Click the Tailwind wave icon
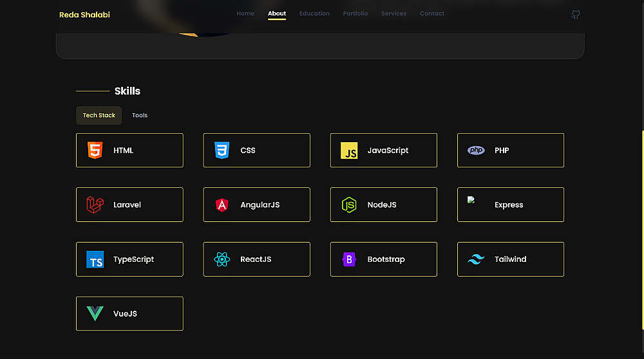 click(x=476, y=259)
